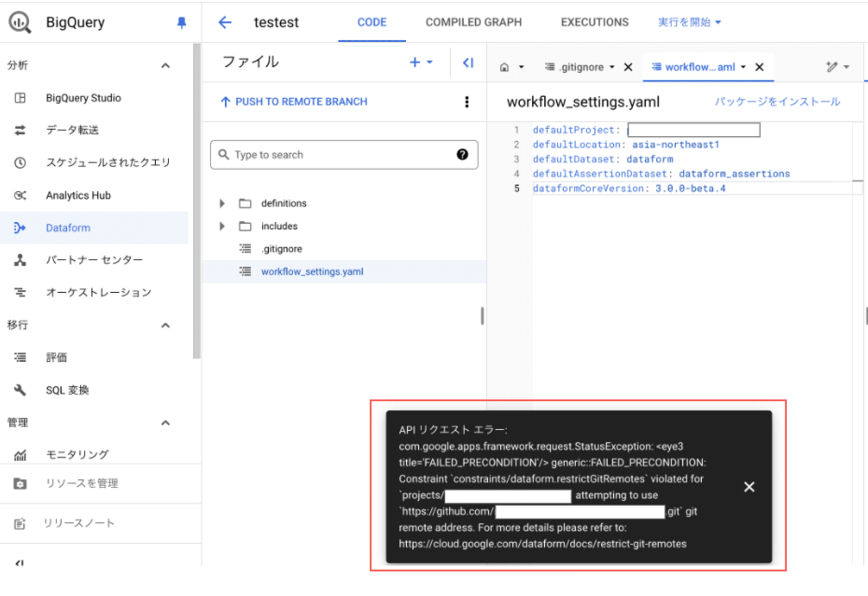Click the testest repository title
868x596 pixels.
coord(276,22)
